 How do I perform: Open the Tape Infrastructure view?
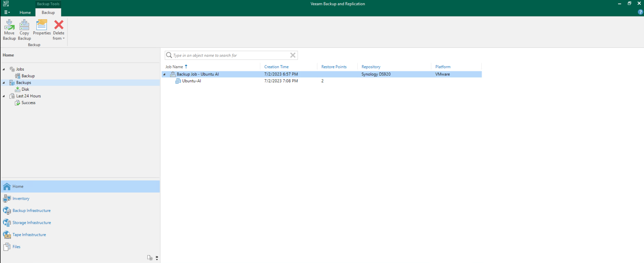(x=80, y=235)
